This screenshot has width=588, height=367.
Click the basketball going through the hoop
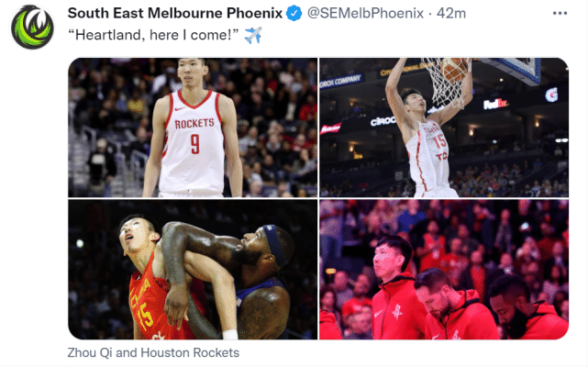click(454, 70)
